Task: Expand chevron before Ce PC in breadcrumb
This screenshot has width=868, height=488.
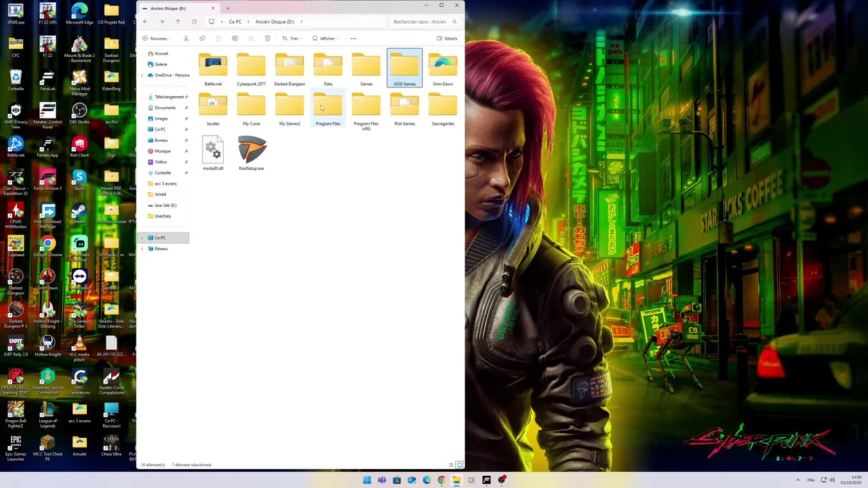Action: point(222,22)
